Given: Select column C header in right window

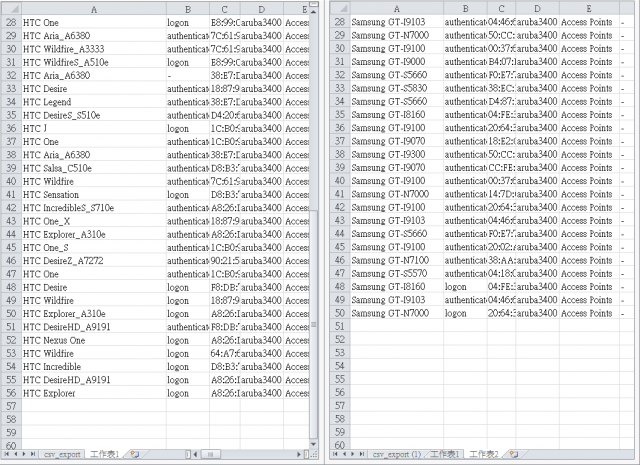Looking at the screenshot, I should (501, 8).
